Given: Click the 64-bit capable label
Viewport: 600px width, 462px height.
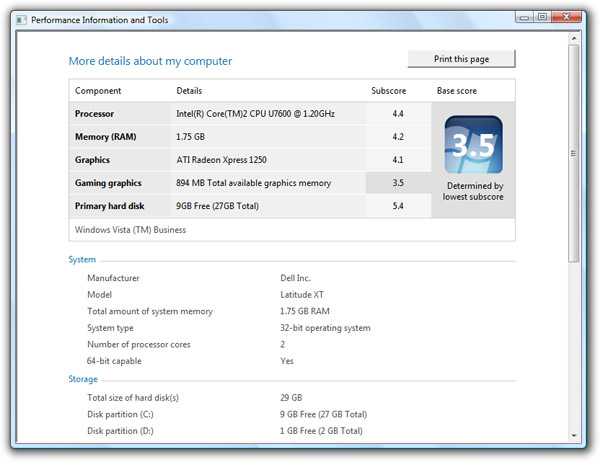Looking at the screenshot, I should pos(114,361).
